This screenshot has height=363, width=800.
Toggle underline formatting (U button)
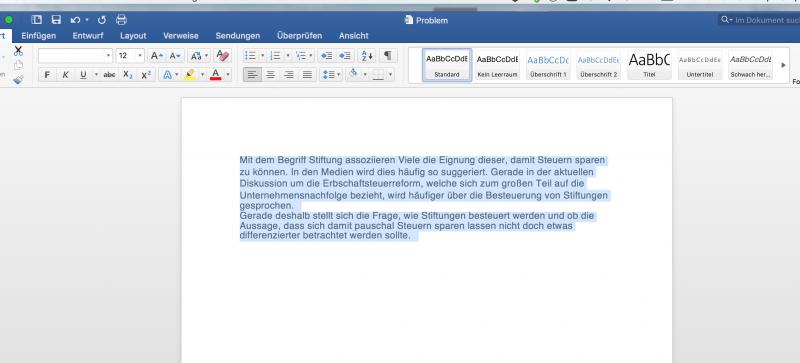[x=83, y=75]
